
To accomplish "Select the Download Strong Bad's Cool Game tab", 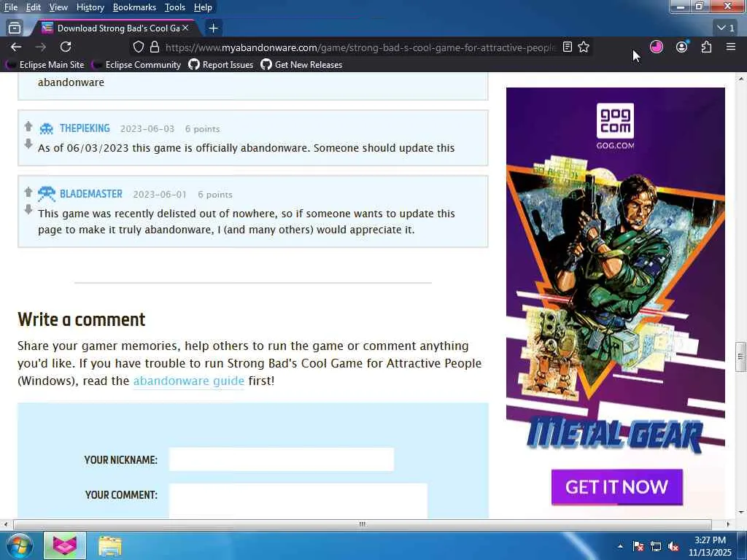I will 115,28.
